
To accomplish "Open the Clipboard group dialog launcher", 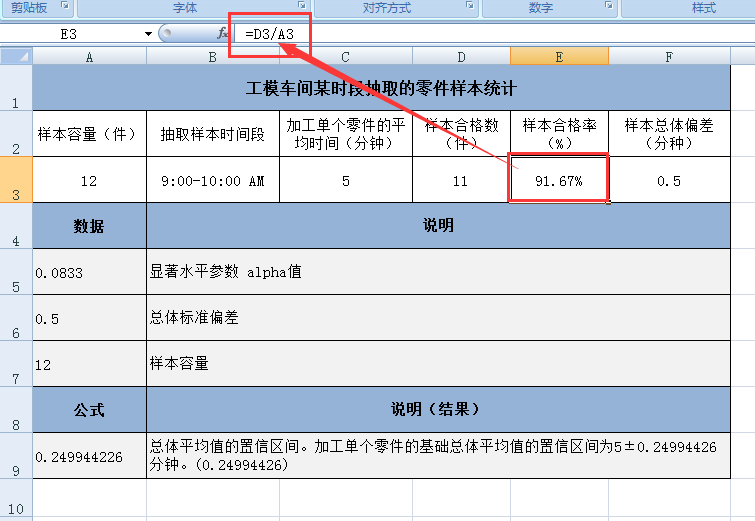I will pos(65,5).
